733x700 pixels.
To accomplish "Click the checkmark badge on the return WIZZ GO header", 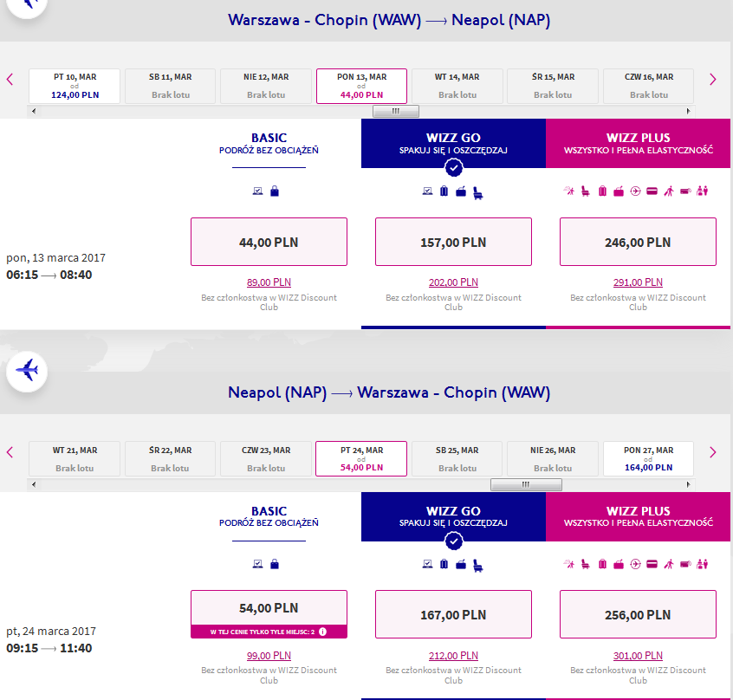I will tap(453, 541).
